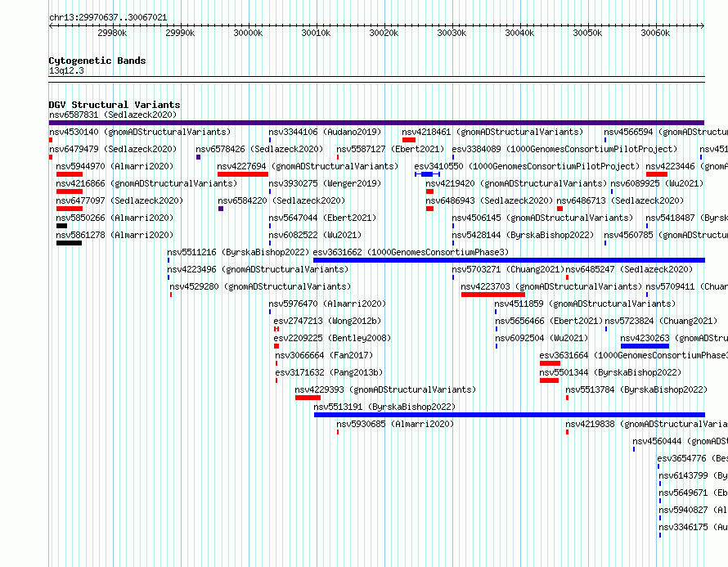Viewport: 728px width, 567px height.
Task: Select the red bar for nsv4218461
Action: [x=409, y=140]
